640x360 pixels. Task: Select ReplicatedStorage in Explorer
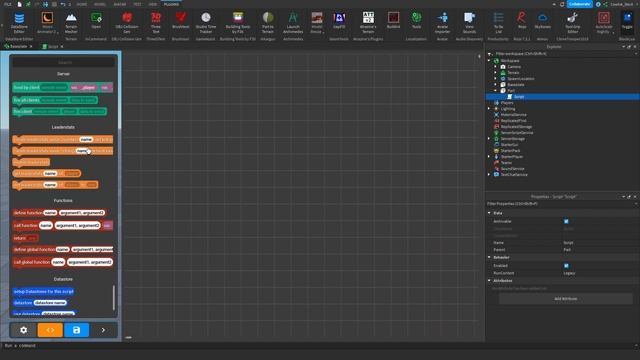[516, 127]
